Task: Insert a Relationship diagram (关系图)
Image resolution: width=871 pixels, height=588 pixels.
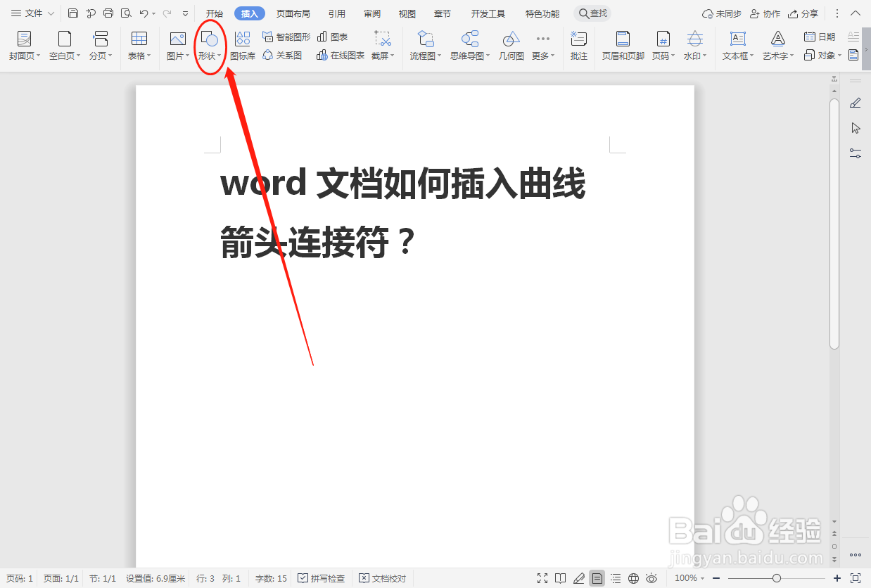Action: tap(282, 56)
